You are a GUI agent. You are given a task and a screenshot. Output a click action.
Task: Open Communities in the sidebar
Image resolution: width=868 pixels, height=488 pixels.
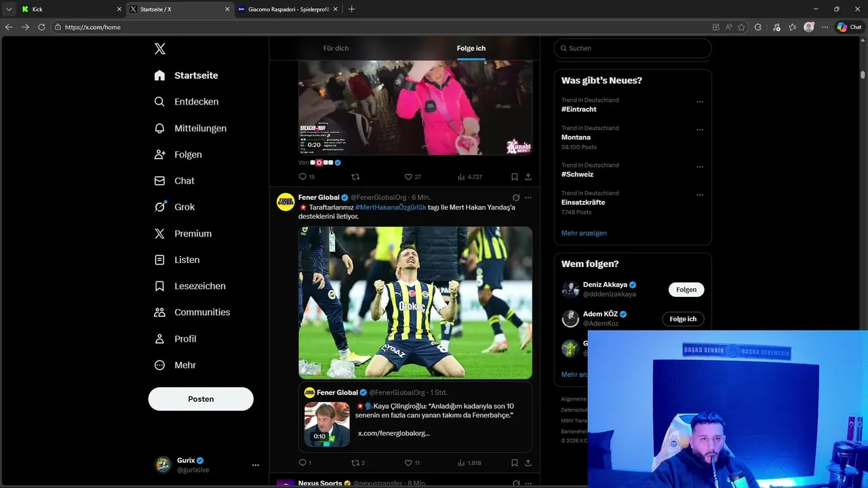193,312
